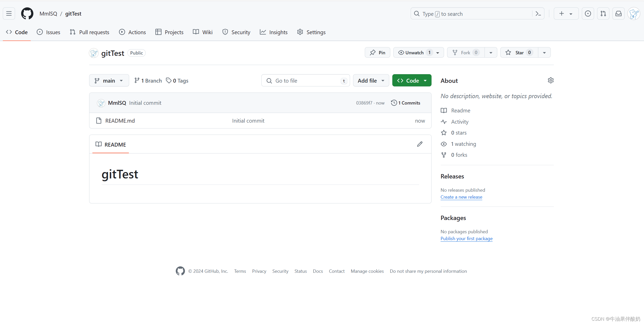Click the Go to file field
Screen dimensions: 644x324
[x=305, y=81]
